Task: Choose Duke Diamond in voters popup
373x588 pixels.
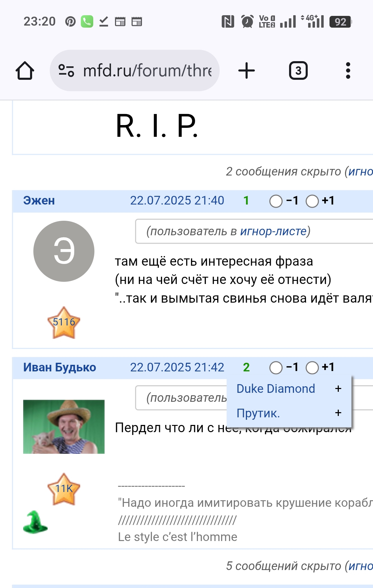Action: click(276, 389)
